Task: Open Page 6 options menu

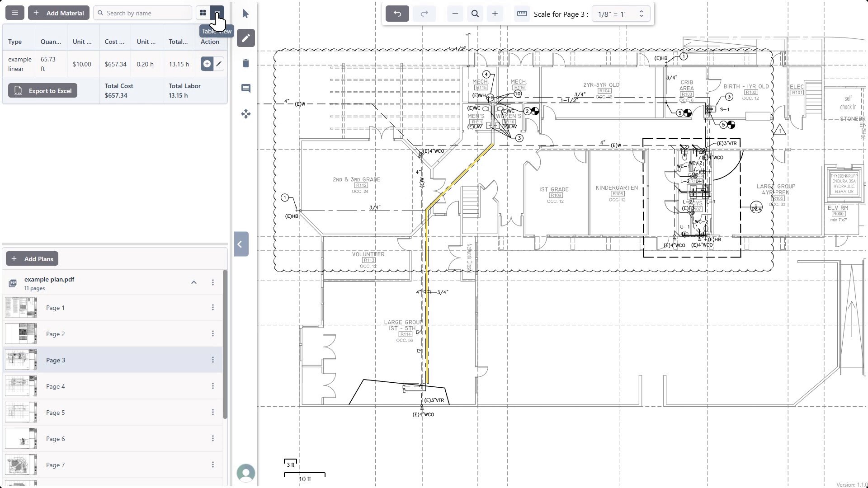Action: [213, 439]
